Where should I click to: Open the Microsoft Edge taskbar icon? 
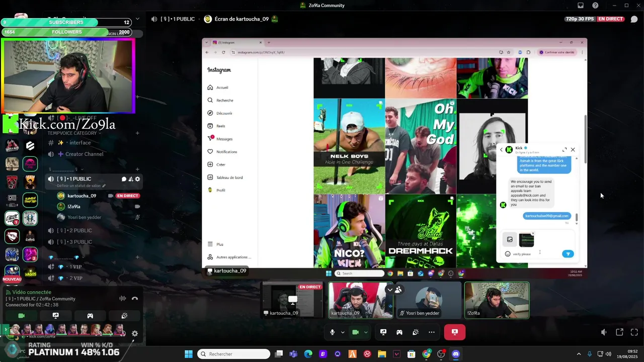tap(308, 354)
